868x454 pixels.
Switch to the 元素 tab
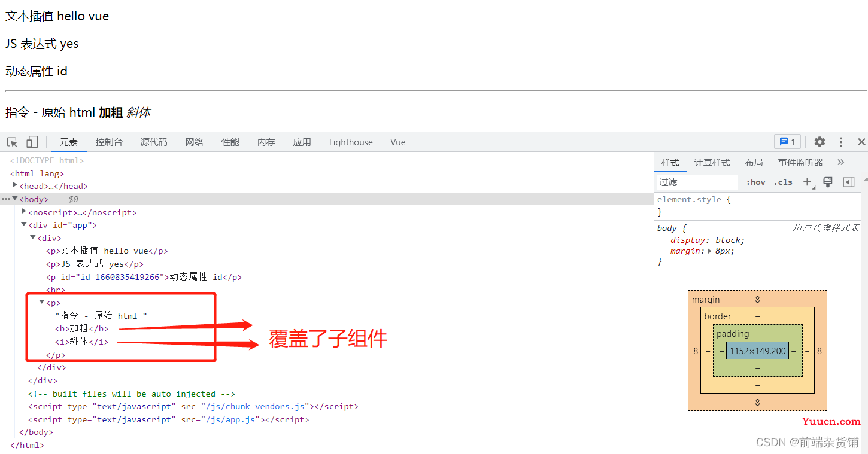point(68,142)
